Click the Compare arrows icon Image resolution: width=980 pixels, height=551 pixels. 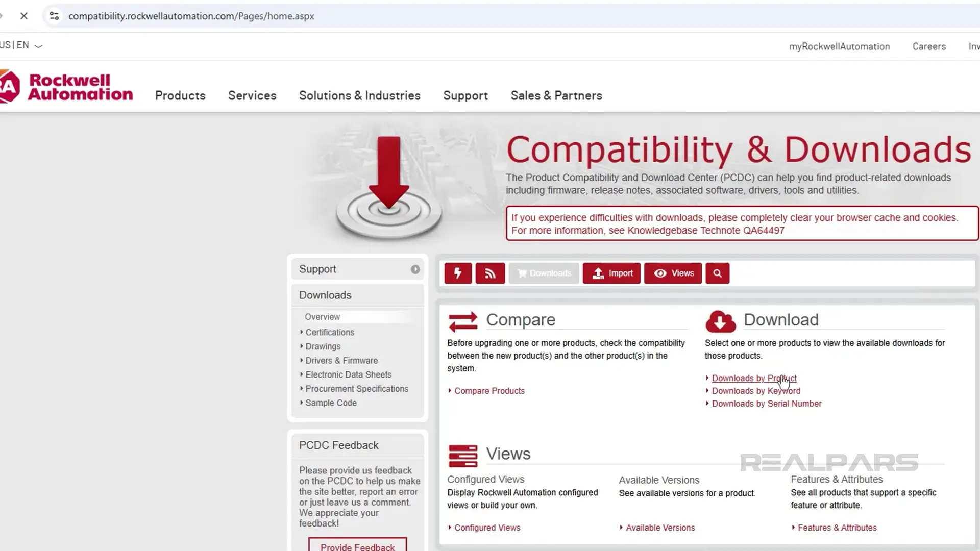click(463, 321)
